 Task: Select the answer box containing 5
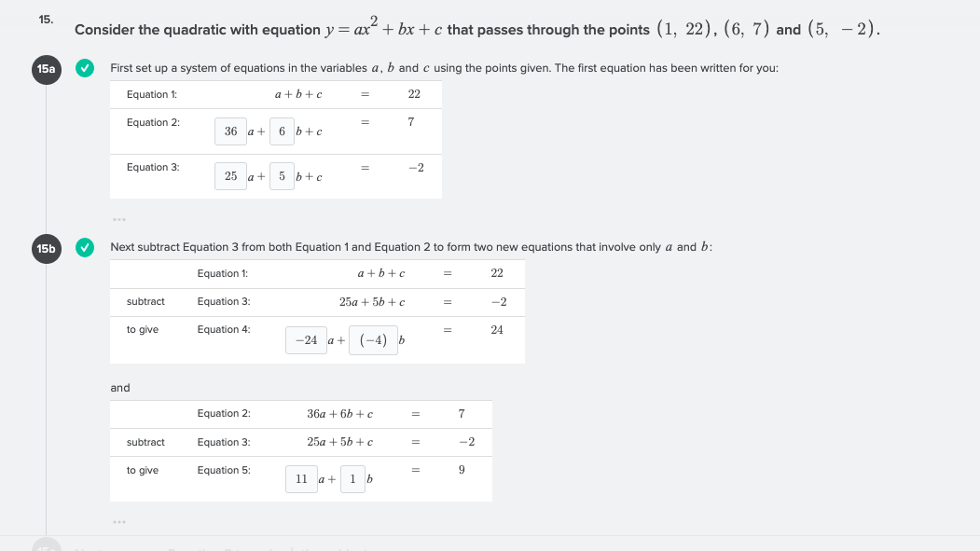click(x=282, y=176)
